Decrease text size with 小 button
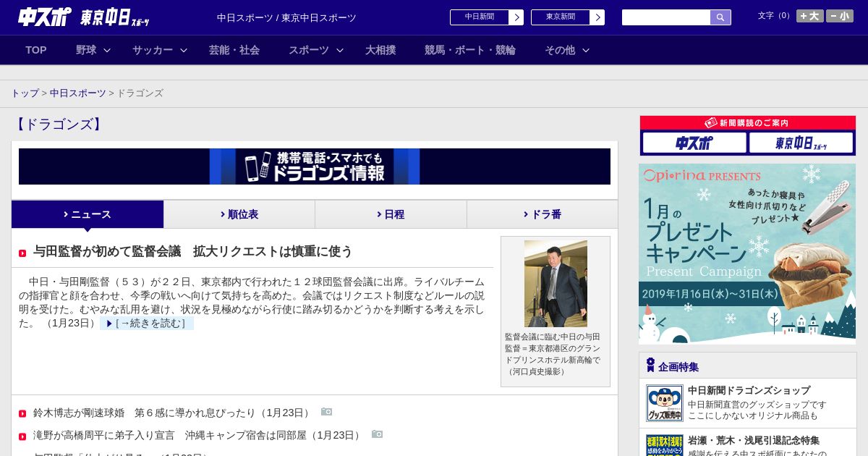The height and width of the screenshot is (456, 868). 840,16
